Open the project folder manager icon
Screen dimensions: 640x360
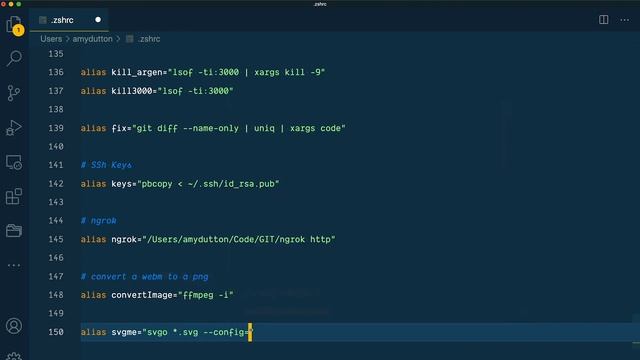pyautogui.click(x=14, y=231)
